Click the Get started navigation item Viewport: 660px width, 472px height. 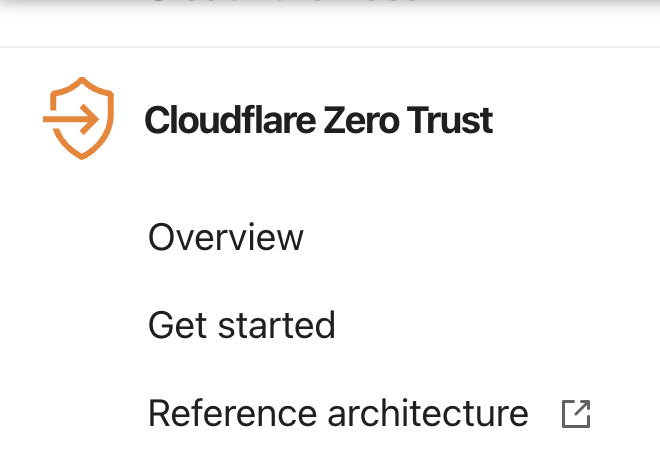click(x=242, y=325)
